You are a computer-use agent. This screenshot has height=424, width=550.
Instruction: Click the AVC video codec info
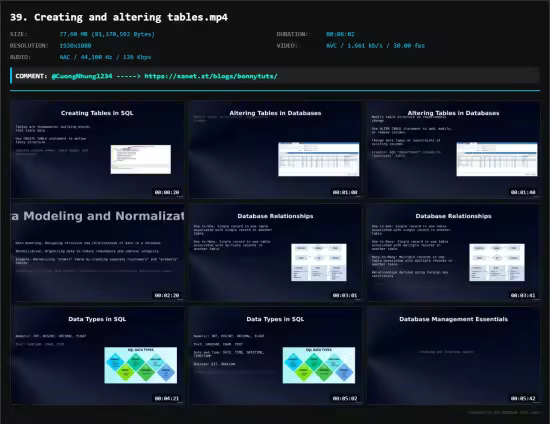pos(375,46)
